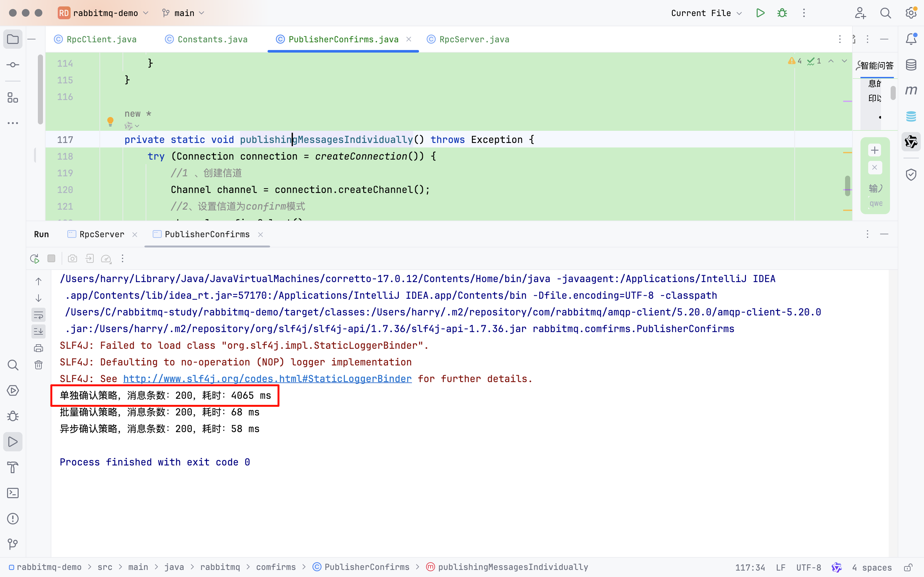Click the Stop process square icon

pos(51,259)
